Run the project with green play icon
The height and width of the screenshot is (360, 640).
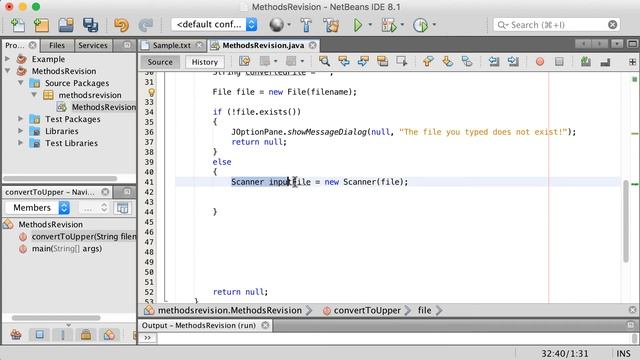point(358,25)
